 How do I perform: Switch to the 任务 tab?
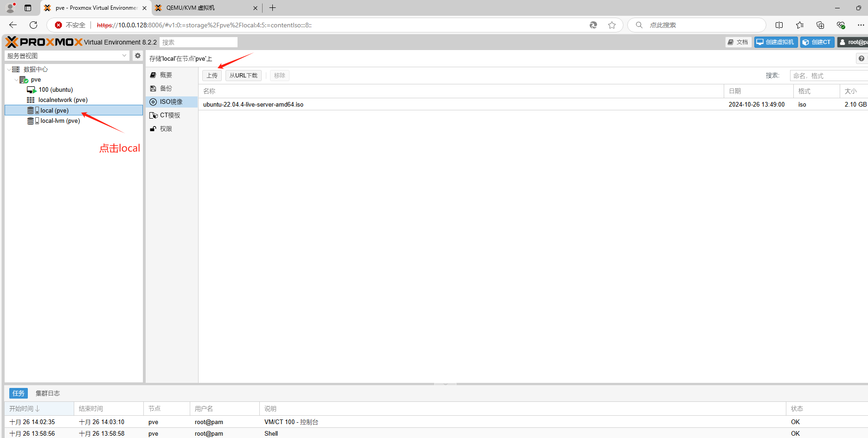pyautogui.click(x=19, y=394)
